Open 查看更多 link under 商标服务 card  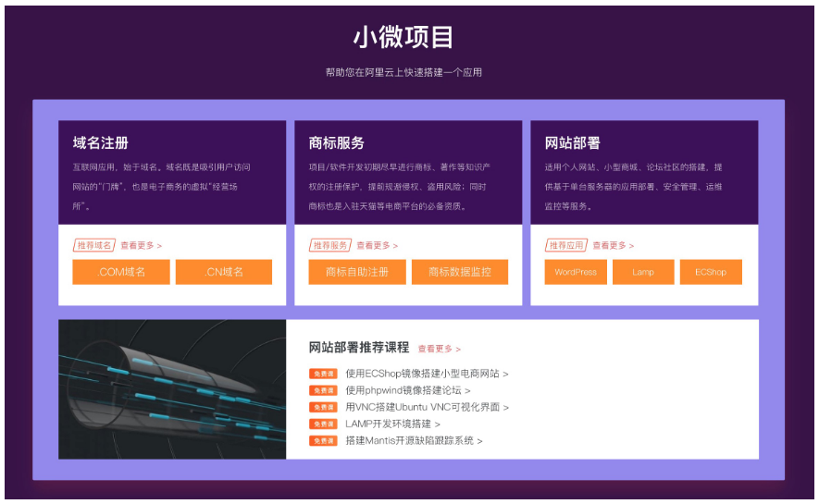tap(378, 245)
